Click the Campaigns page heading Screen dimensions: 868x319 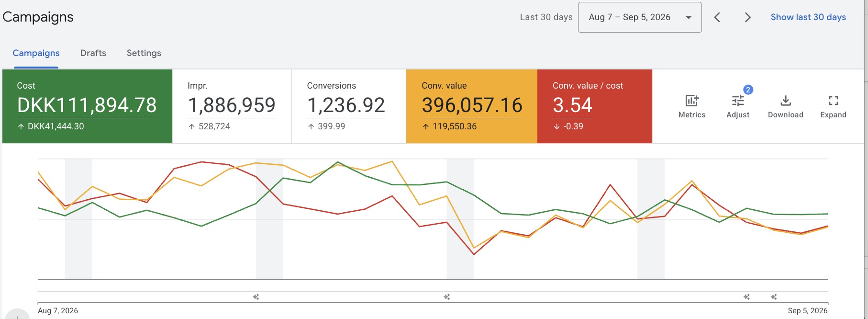[38, 17]
